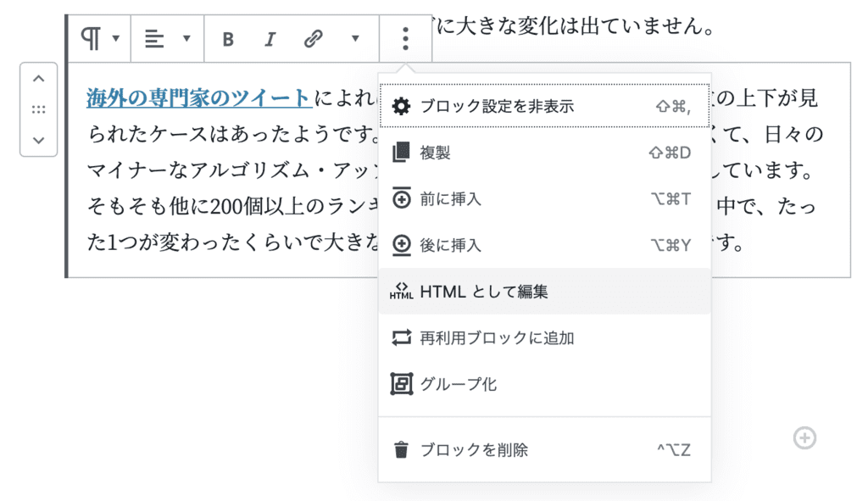
Task: Click the trash icon next to ブロックを削除
Action: coord(399,450)
